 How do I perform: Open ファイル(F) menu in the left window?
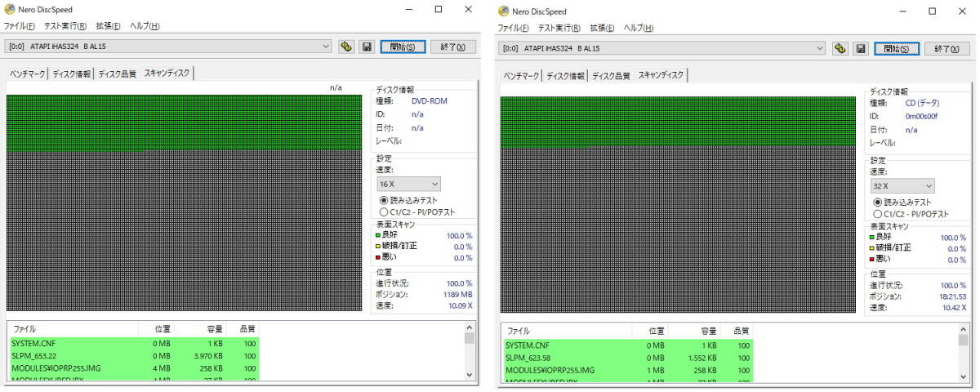pyautogui.click(x=20, y=26)
